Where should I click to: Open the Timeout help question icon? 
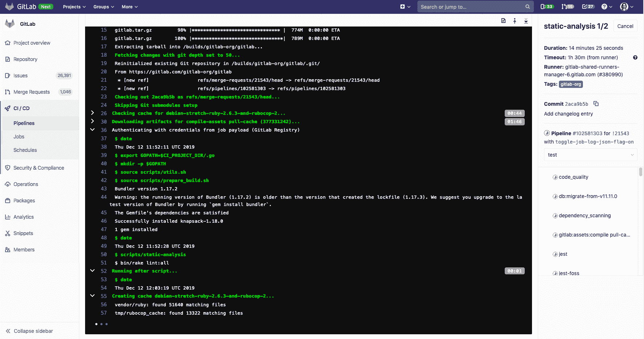click(x=635, y=57)
